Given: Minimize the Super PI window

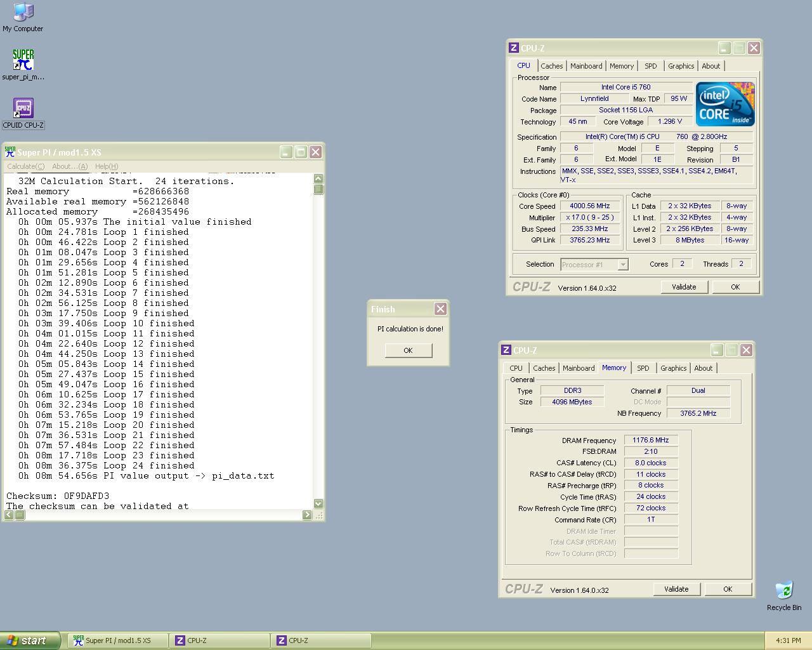Looking at the screenshot, I should [286, 152].
